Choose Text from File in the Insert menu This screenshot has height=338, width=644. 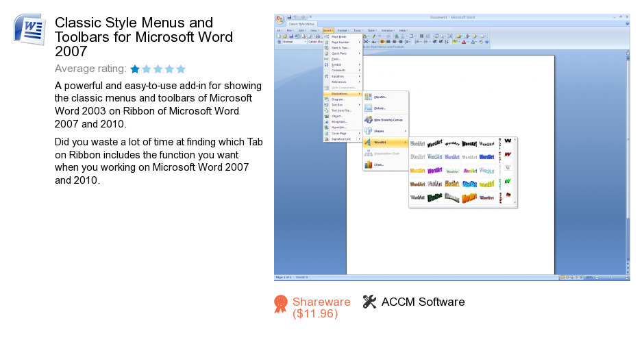(343, 110)
